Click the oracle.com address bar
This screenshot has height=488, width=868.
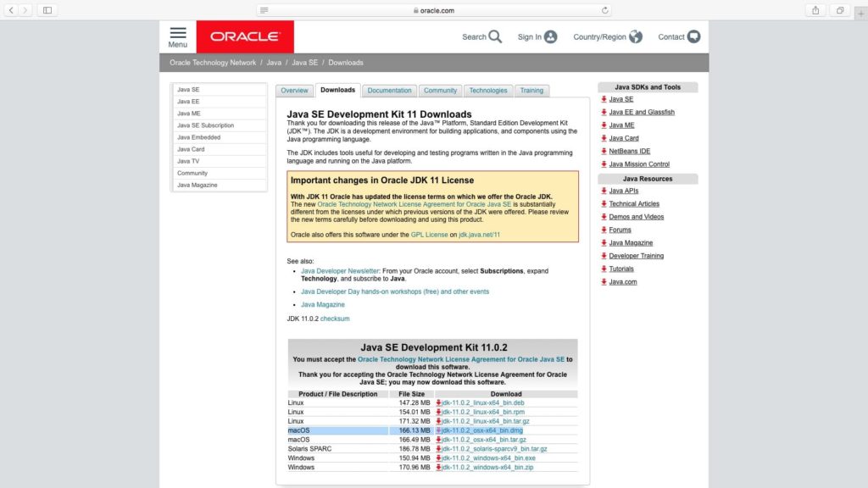pyautogui.click(x=434, y=10)
